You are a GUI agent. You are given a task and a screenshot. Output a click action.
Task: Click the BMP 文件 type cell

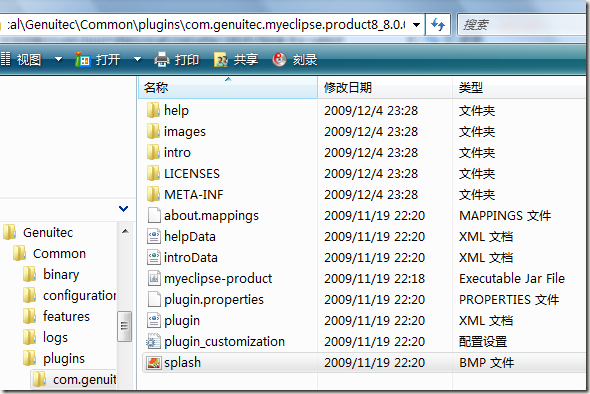tap(487, 363)
